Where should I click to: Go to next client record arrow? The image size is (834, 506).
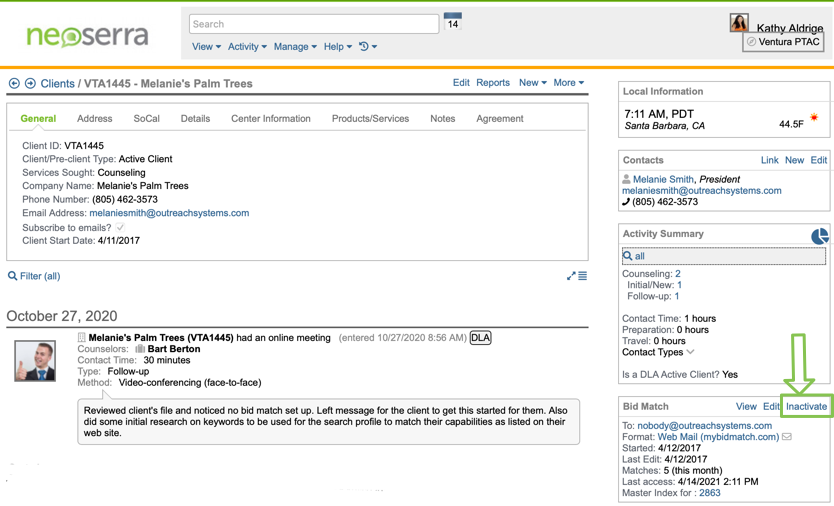(30, 84)
